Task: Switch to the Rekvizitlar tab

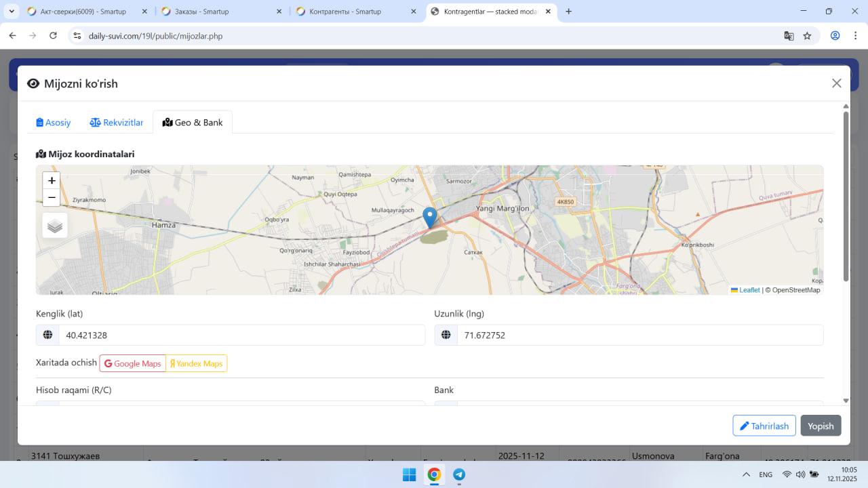Action: click(x=117, y=123)
